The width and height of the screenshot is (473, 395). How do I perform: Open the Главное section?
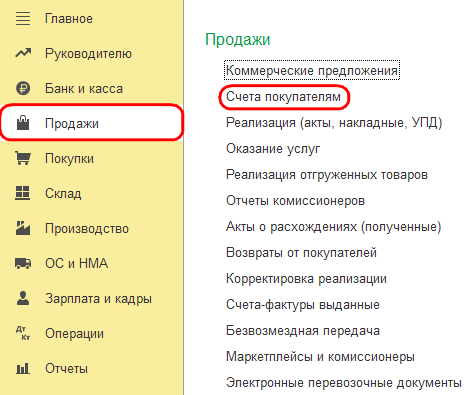[x=69, y=19]
